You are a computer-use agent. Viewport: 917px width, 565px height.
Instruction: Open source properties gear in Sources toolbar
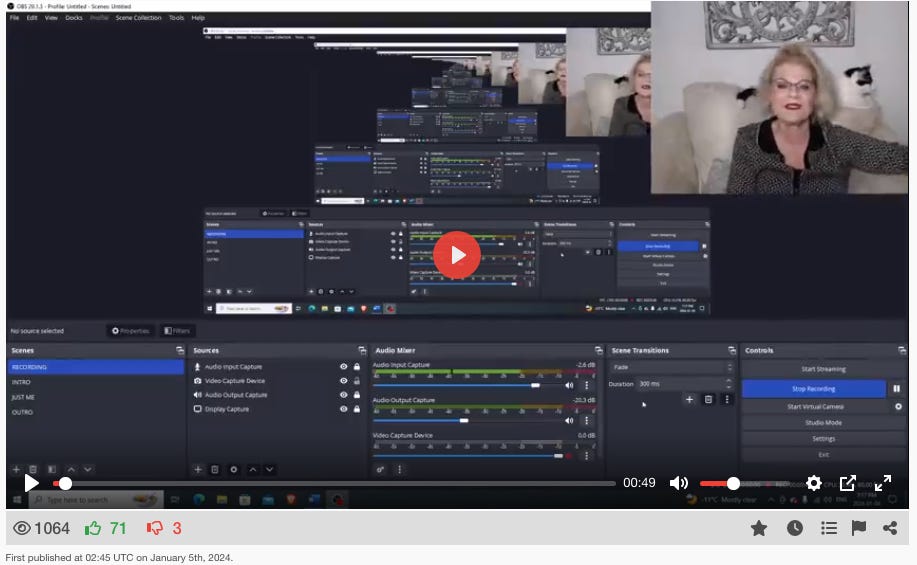234,469
